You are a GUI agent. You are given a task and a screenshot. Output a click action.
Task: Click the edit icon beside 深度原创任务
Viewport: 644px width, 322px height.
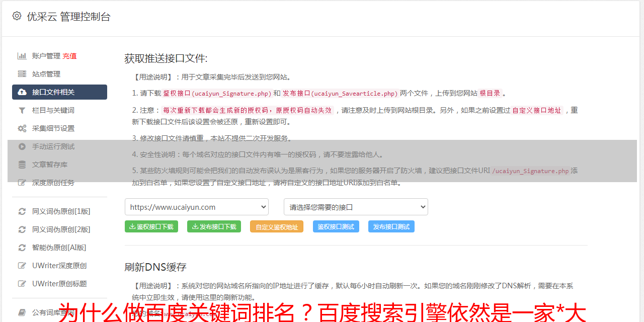[x=22, y=183]
